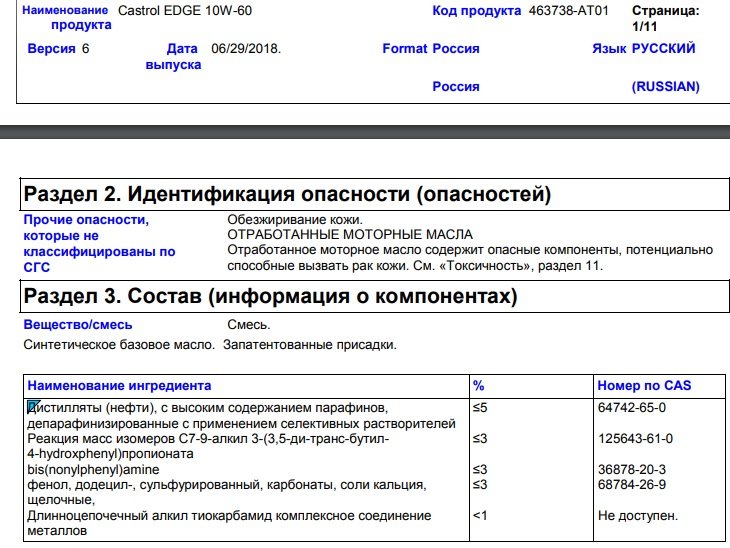Image resolution: width=730 pixels, height=548 pixels.
Task: Click the '≤5' percentage value
Action: (480, 407)
